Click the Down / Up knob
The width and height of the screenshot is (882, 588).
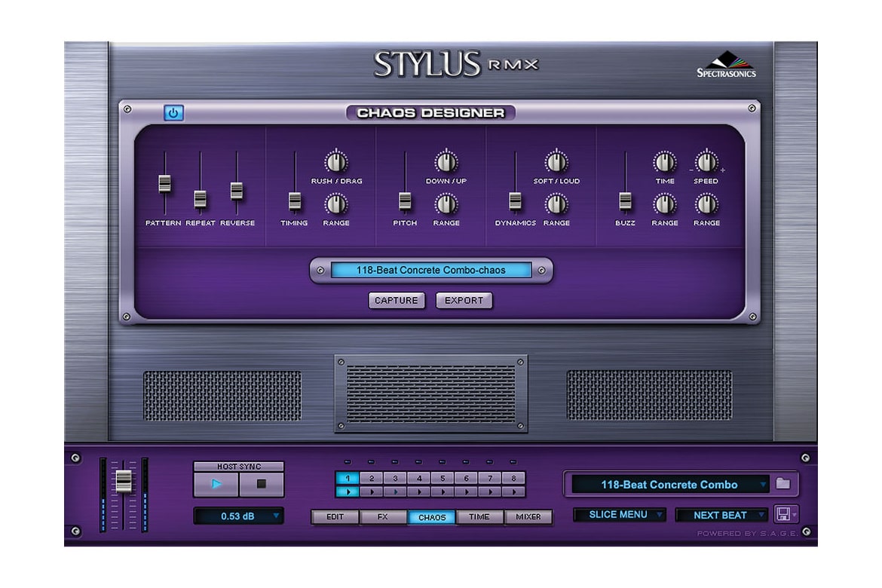click(446, 162)
